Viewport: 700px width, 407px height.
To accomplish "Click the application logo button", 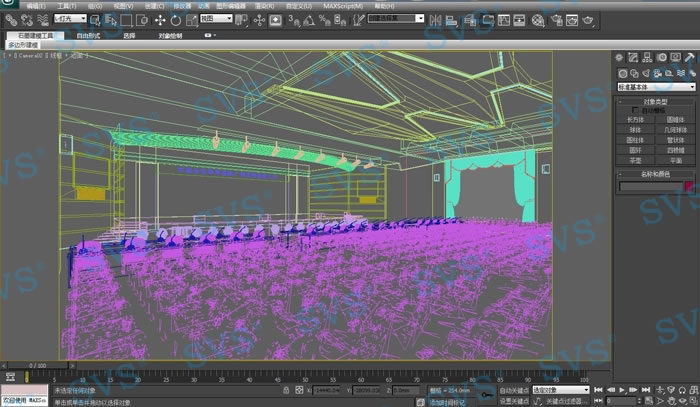I will click(10, 6).
